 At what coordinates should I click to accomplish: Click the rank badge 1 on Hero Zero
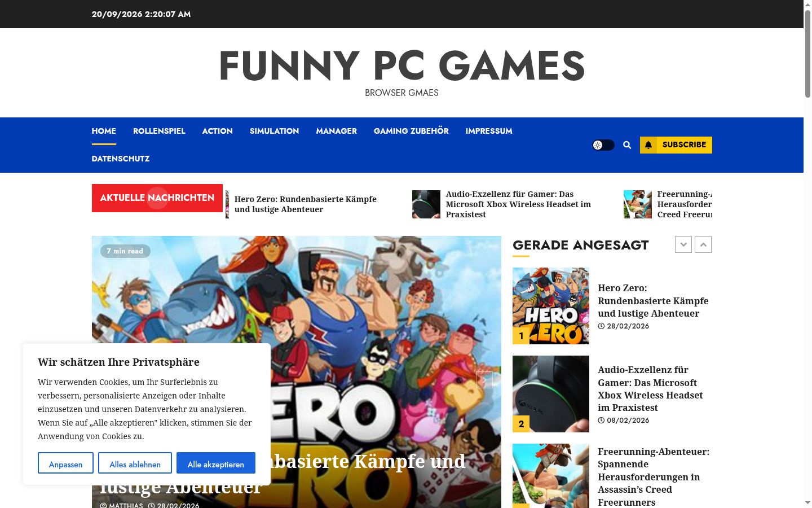521,336
